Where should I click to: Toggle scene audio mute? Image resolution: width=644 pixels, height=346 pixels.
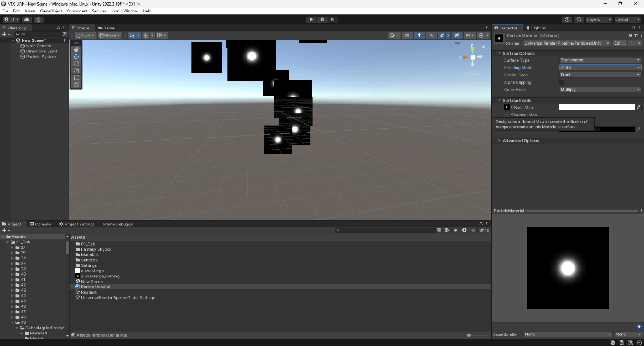tap(431, 35)
